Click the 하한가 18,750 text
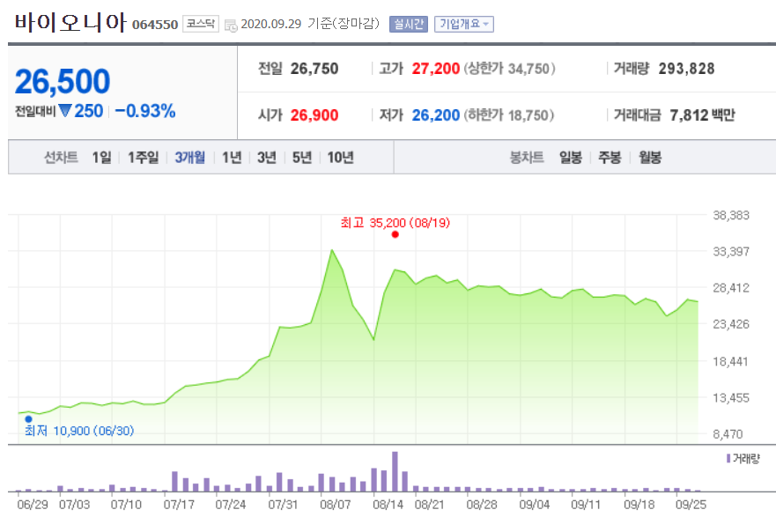Screen dimensions: 776x532 [x=509, y=115]
